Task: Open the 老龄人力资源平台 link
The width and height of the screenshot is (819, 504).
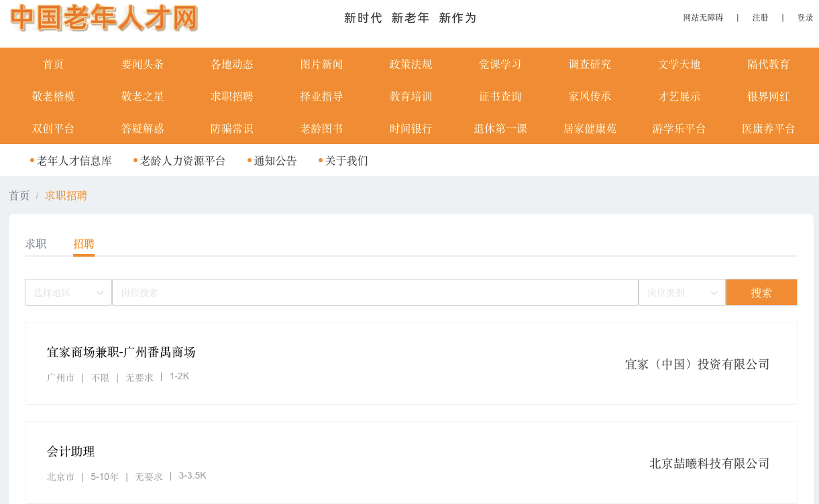Action: (182, 161)
